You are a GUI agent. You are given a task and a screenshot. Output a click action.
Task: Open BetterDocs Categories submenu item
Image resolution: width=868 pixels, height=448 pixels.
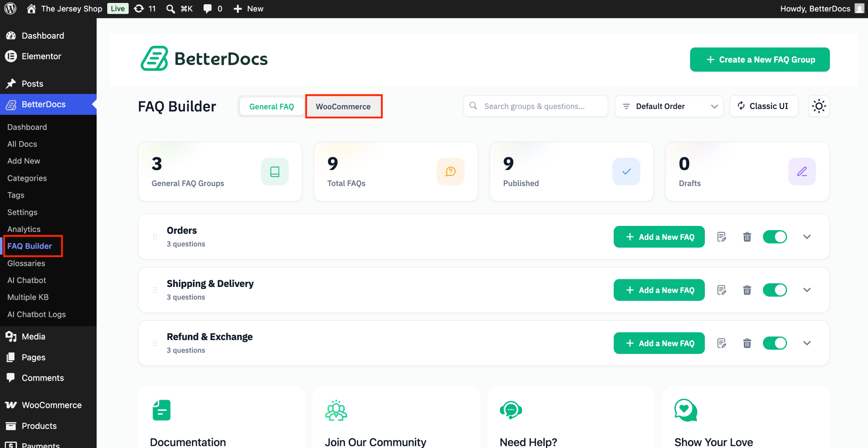(27, 178)
